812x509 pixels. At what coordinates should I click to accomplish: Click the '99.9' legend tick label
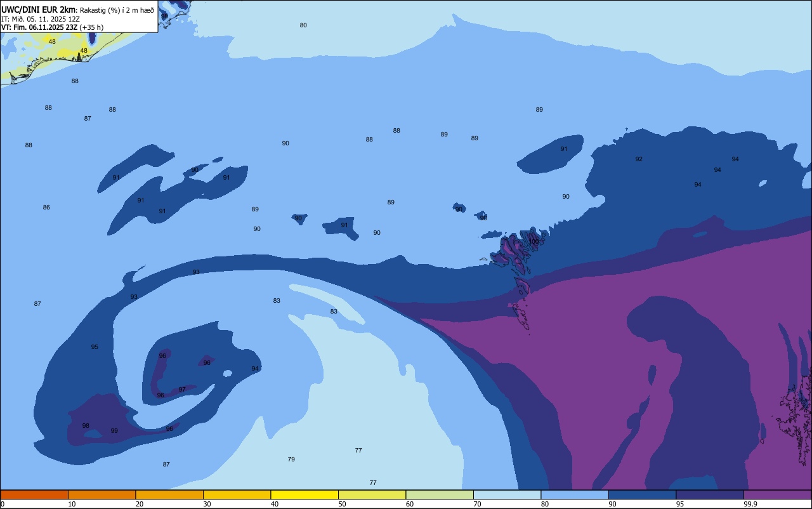(751, 504)
